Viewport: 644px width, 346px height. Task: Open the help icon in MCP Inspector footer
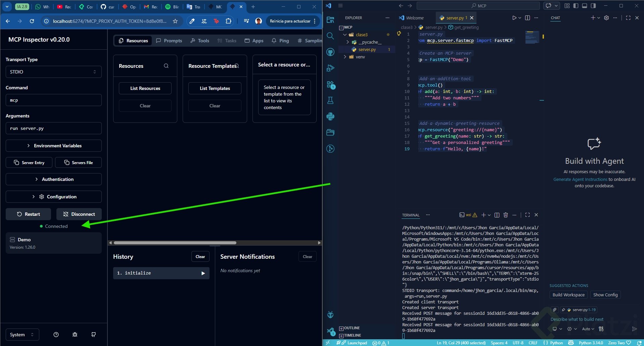pos(56,335)
